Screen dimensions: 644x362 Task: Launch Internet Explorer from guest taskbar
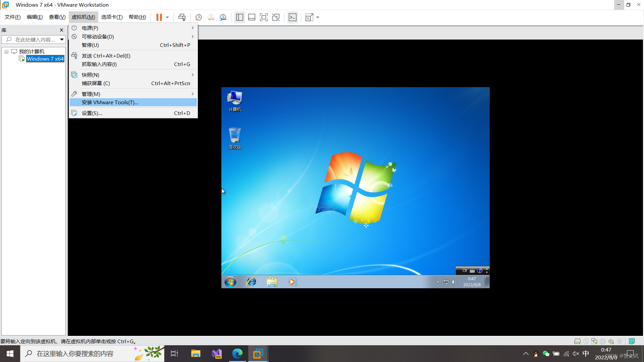point(251,282)
